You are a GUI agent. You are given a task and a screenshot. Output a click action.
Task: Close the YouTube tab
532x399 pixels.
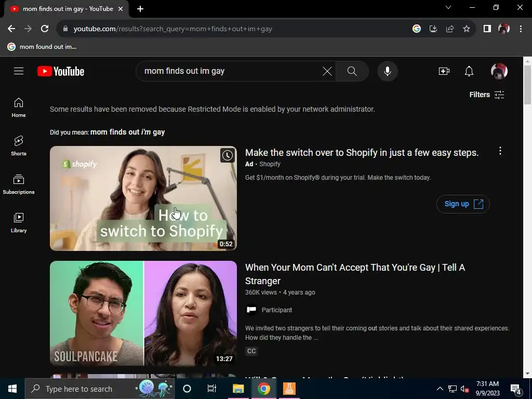(121, 9)
